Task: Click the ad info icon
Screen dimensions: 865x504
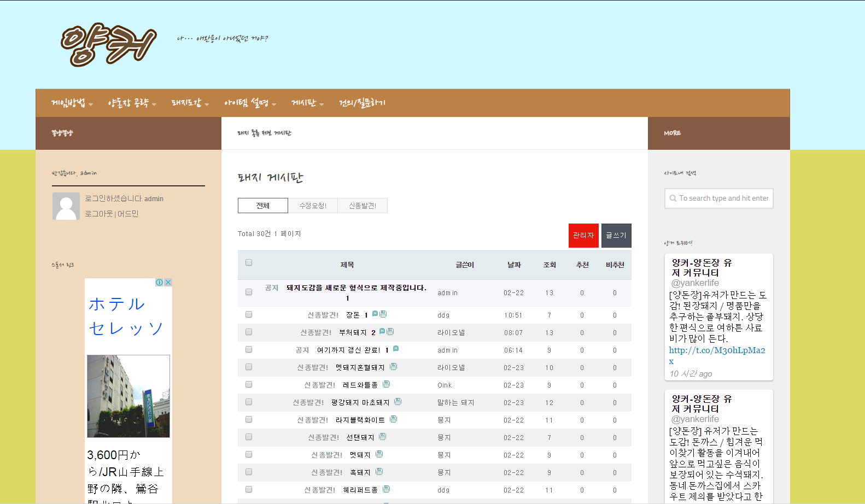Action: (x=159, y=283)
